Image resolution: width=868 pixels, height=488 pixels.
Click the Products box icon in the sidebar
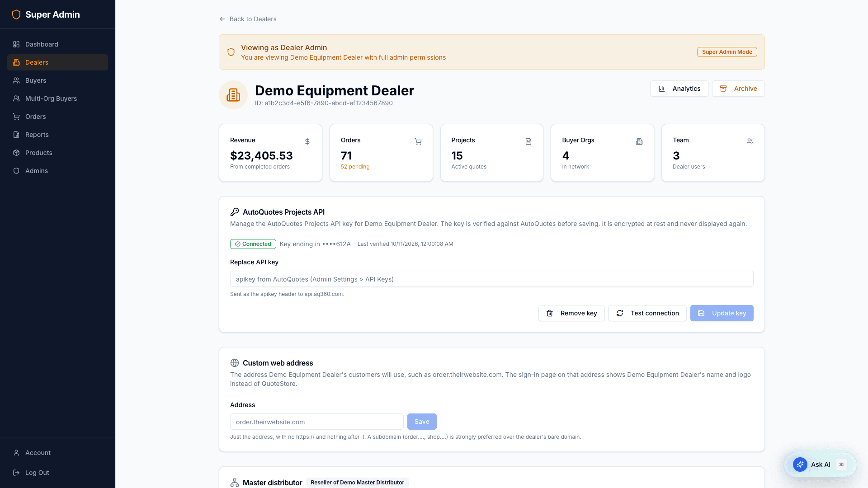(16, 153)
